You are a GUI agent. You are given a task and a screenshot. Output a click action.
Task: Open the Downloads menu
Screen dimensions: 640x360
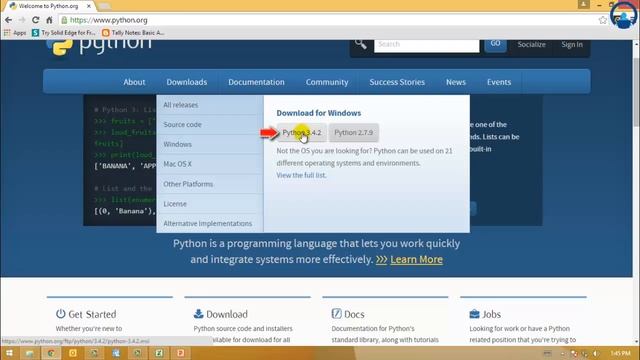coord(187,82)
